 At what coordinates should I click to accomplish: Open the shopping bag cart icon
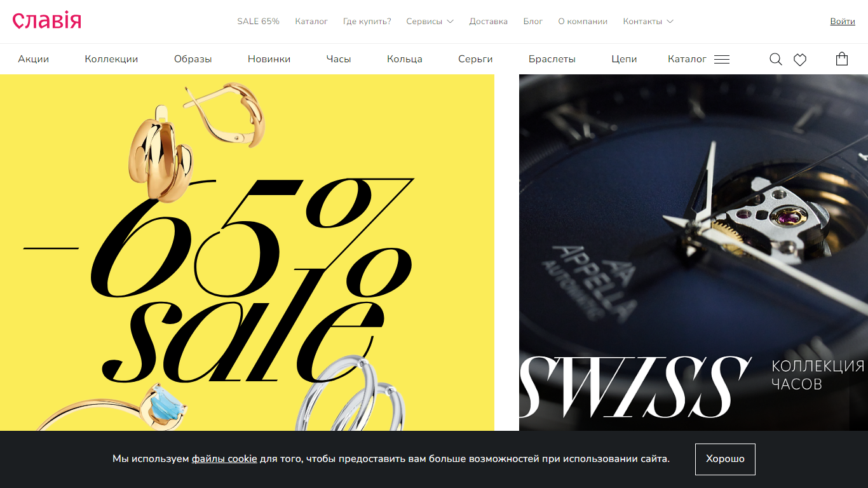point(842,58)
